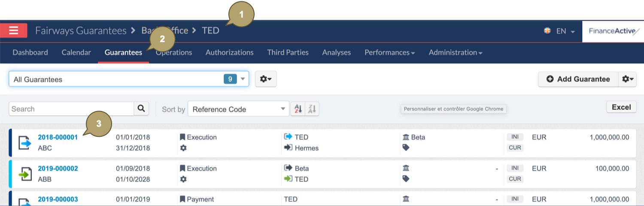This screenshot has height=206, width=644.
Task: Click incoming guarantee document icon for 2019-000002
Action: pos(25,174)
